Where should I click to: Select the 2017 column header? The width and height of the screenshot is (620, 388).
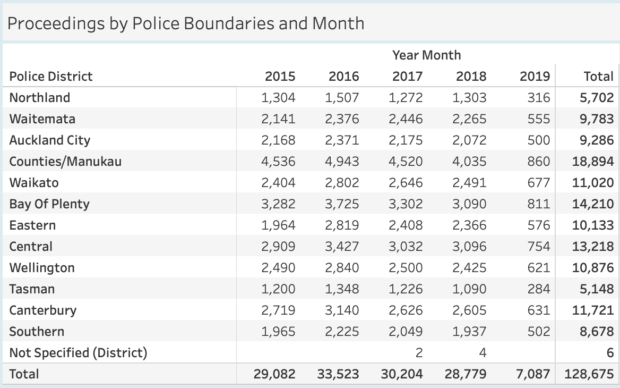pyautogui.click(x=407, y=76)
